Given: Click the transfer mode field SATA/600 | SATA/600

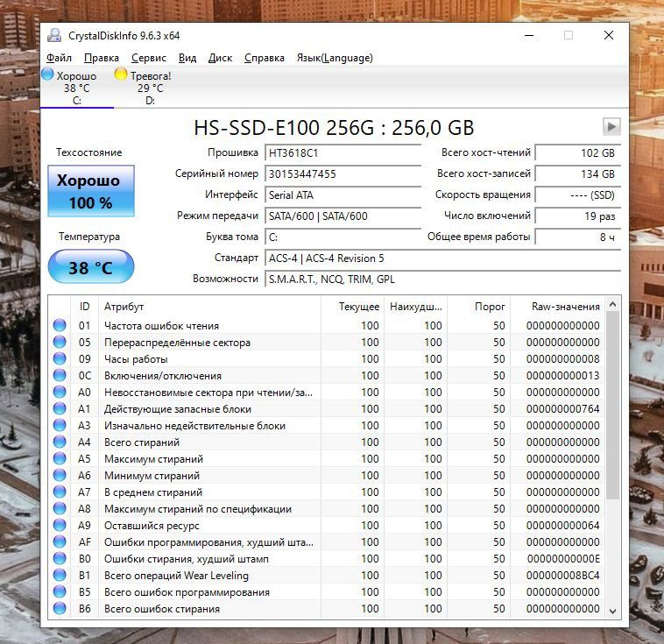Looking at the screenshot, I should 343,216.
